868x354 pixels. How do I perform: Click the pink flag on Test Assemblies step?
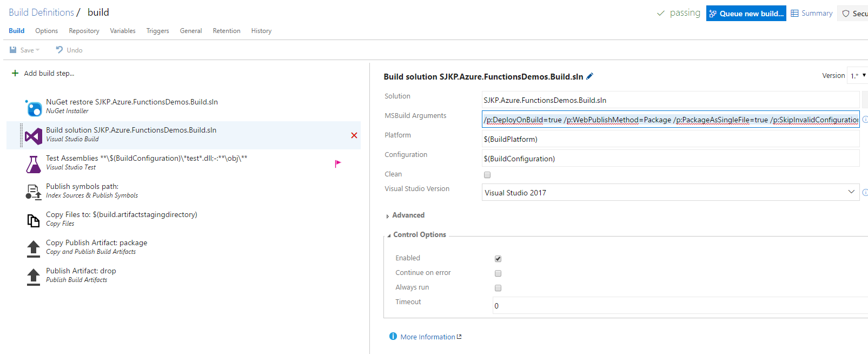337,163
